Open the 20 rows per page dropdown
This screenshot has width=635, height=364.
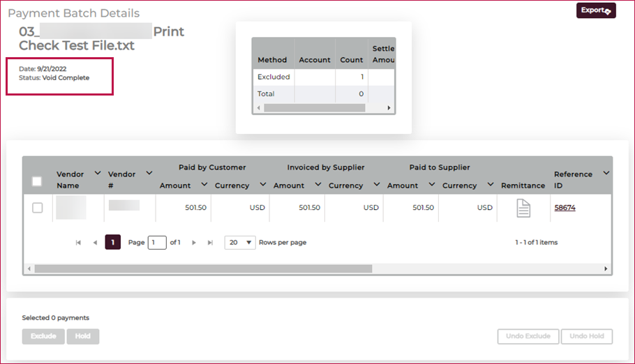tap(240, 243)
